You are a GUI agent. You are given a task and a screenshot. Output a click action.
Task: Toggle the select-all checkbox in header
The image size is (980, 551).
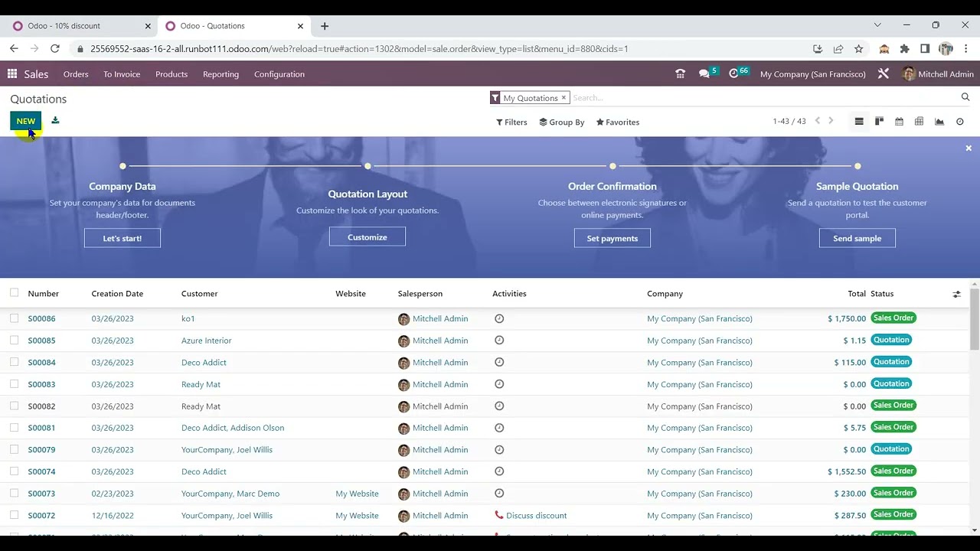tap(14, 293)
